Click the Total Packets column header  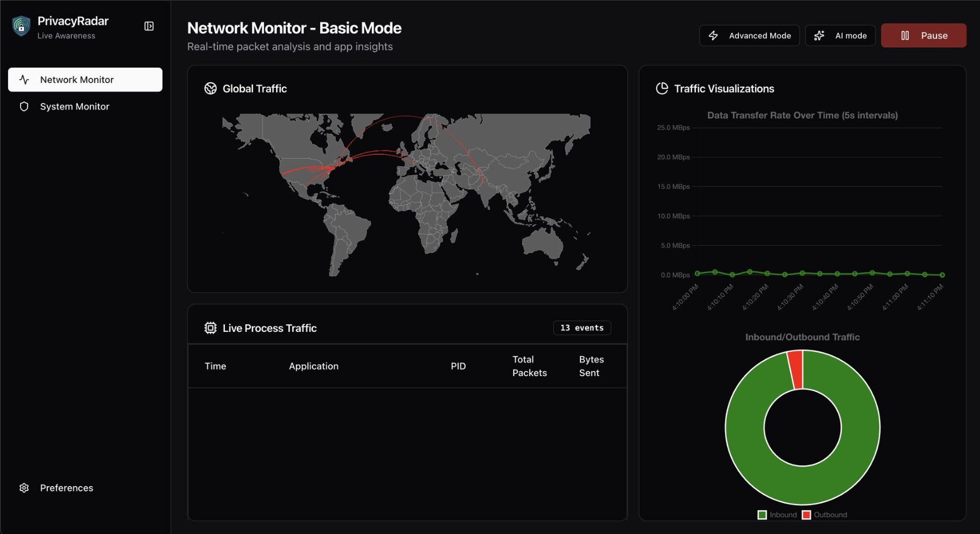529,366
